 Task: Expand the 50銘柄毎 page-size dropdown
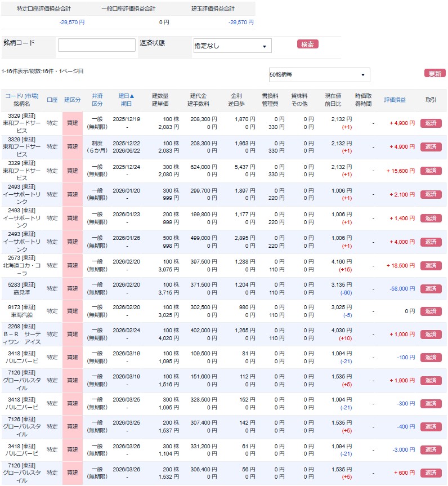coord(319,75)
